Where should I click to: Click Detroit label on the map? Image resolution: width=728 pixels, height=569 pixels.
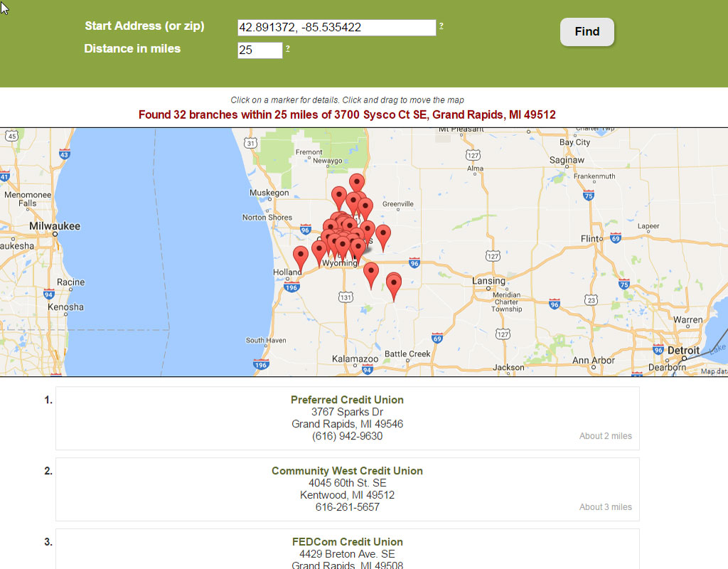[x=683, y=350]
